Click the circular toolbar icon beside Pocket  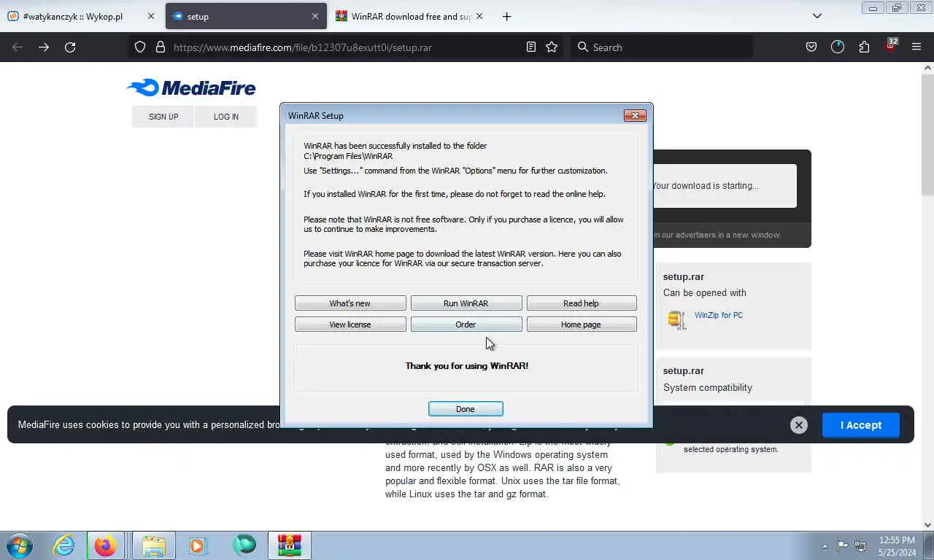coord(838,47)
